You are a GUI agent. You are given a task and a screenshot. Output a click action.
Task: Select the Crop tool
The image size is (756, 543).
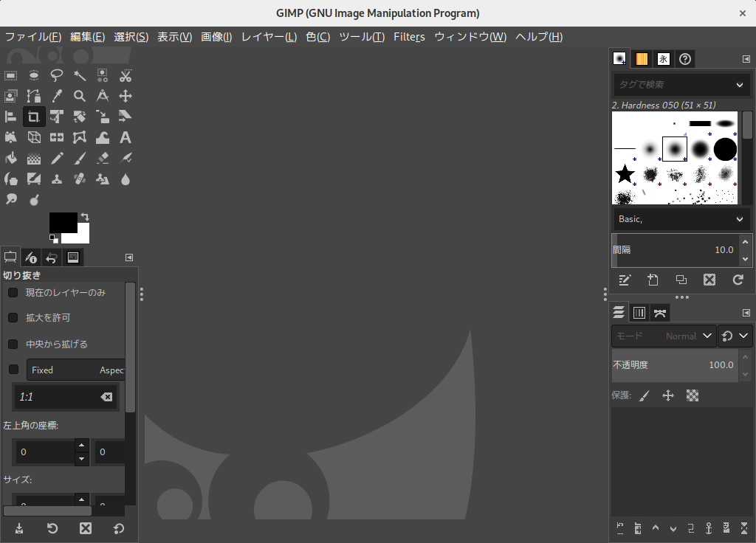[34, 117]
